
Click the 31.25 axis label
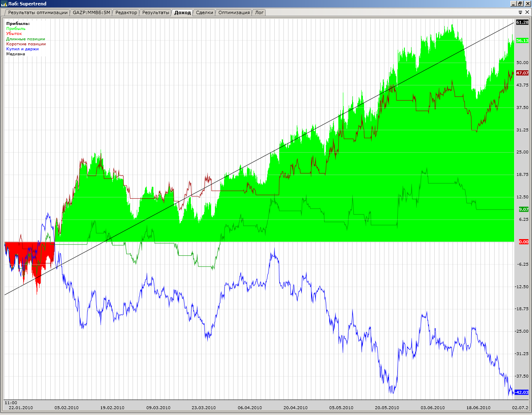pyautogui.click(x=522, y=130)
